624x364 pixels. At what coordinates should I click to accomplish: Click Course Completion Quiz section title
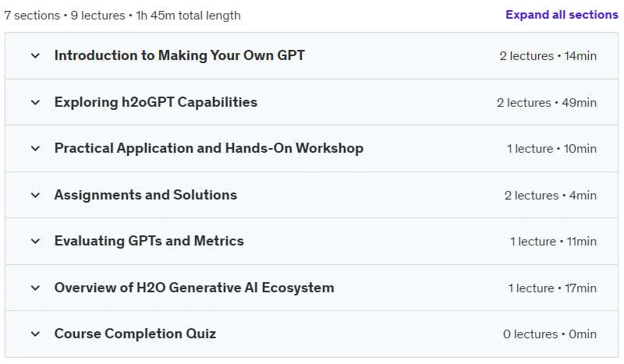(x=135, y=334)
